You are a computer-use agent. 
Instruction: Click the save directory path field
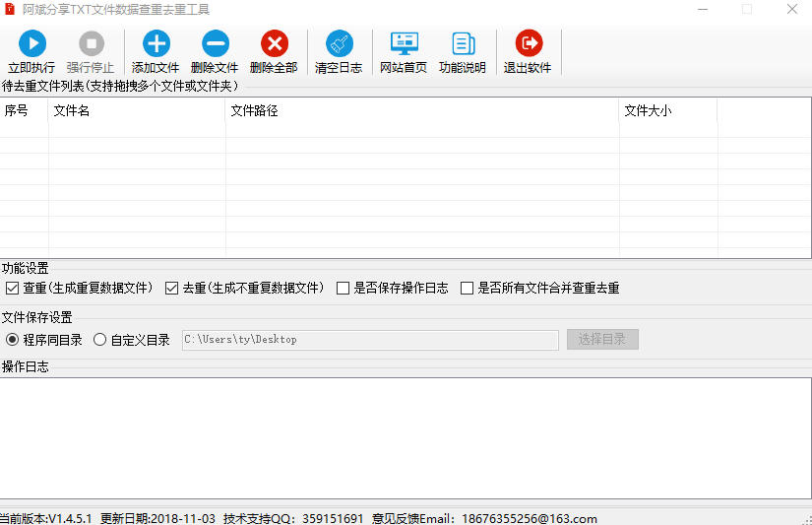(x=370, y=340)
